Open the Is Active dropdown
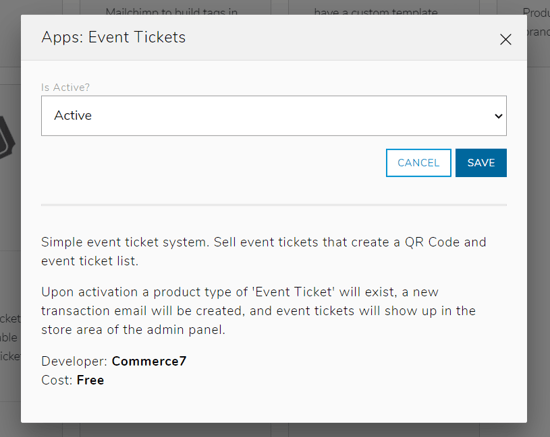Screen dimensions: 550x437 point(274,115)
